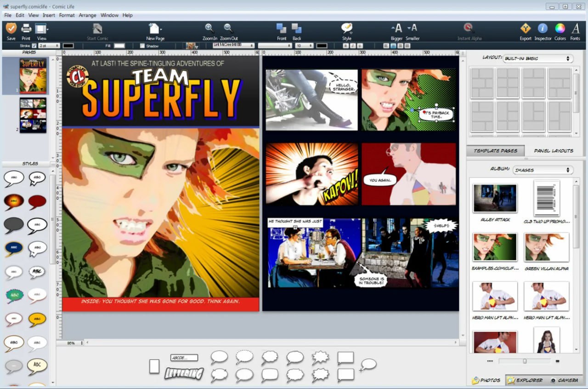Open the Layout Built-in Basic dropdown
The image size is (588, 389).
538,58
